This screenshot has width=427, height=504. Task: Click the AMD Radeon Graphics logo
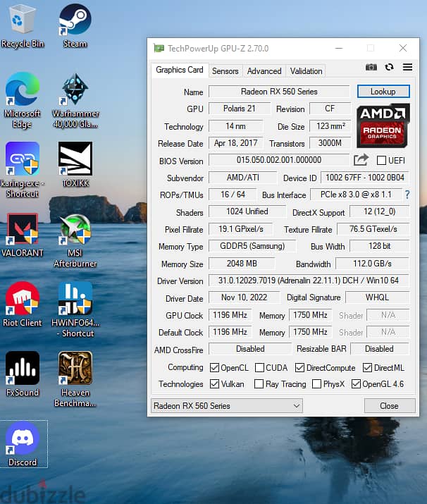(x=383, y=125)
